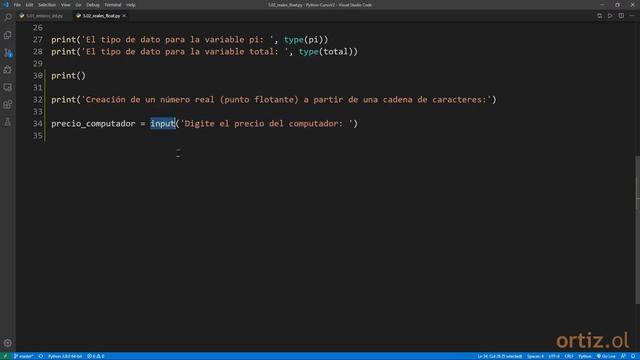The height and width of the screenshot is (360, 640).
Task: Click print() statement on line 30
Action: tap(69, 76)
